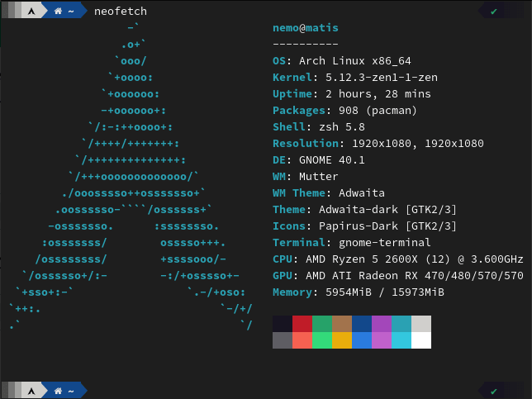Click the home icon in the bottom prompt
The image size is (532, 399).
point(58,392)
